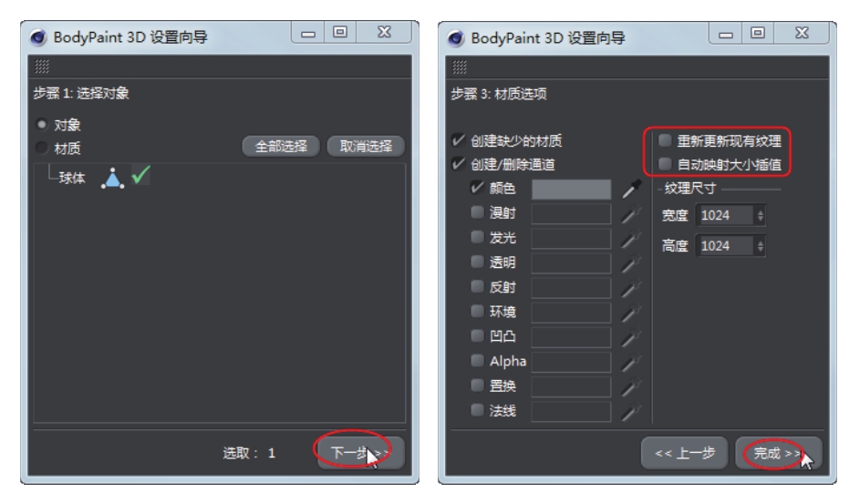Click the eyedropper icon in the 法线 row

[631, 412]
